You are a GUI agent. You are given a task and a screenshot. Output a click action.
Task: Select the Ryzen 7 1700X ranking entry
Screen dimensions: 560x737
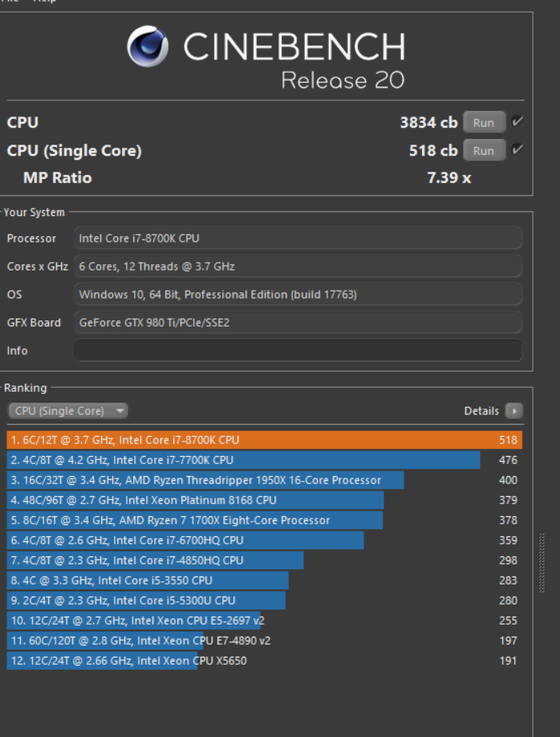195,520
